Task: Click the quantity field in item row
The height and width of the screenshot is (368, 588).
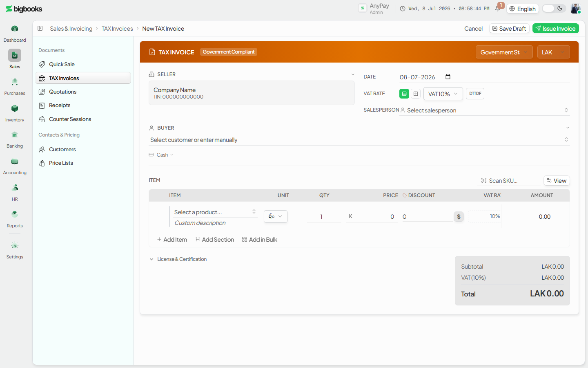Action: click(x=324, y=217)
